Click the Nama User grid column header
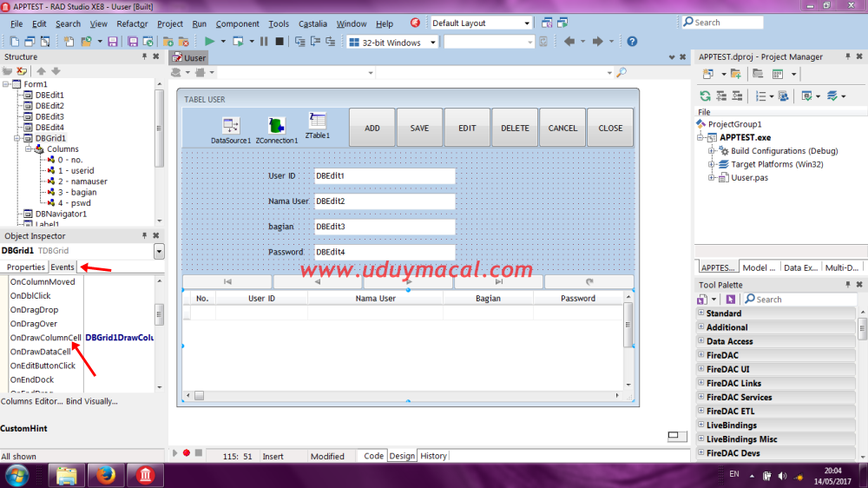868x488 pixels. pyautogui.click(x=375, y=298)
